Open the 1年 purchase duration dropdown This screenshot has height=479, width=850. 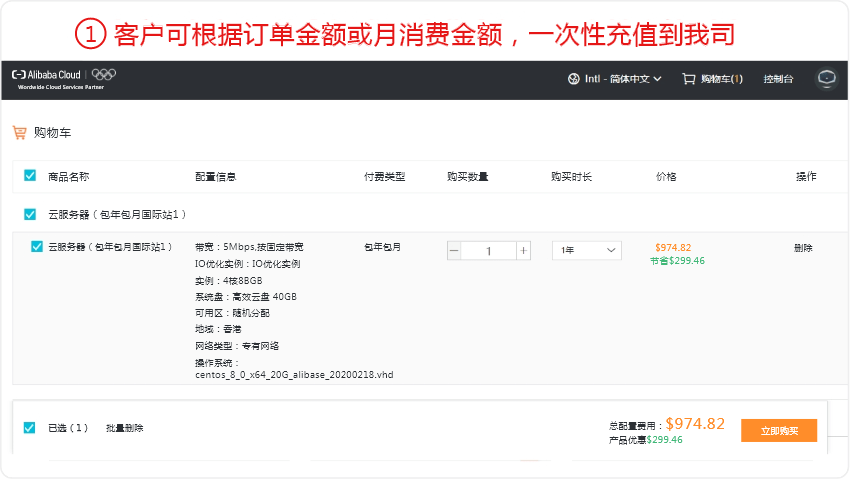586,250
